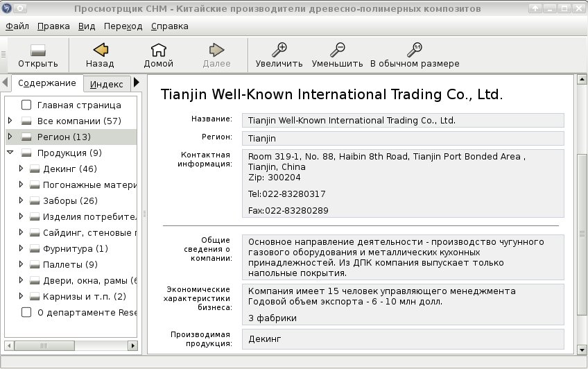This screenshot has width=588, height=369.
Task: Reset zoom via В обычном размере
Action: (x=415, y=49)
